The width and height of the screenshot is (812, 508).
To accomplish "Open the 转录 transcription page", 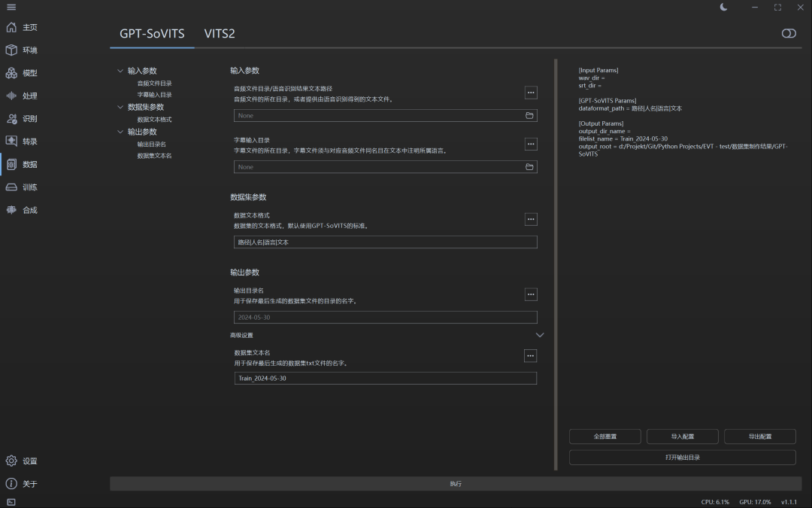I will coord(22,141).
